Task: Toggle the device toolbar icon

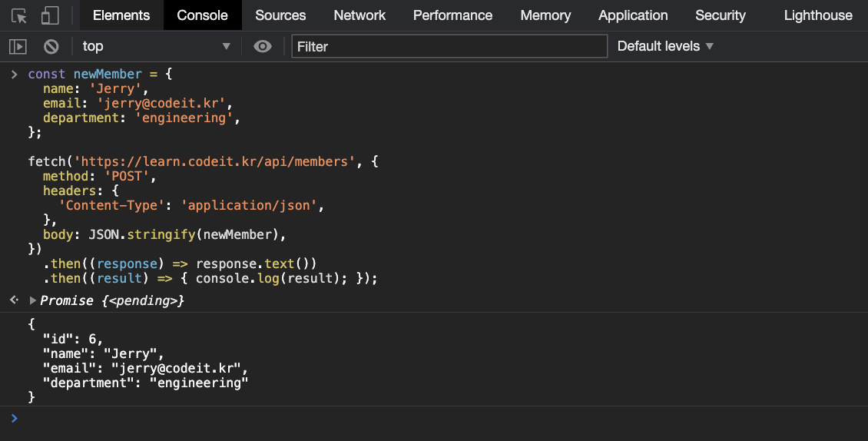Action: pyautogui.click(x=50, y=15)
